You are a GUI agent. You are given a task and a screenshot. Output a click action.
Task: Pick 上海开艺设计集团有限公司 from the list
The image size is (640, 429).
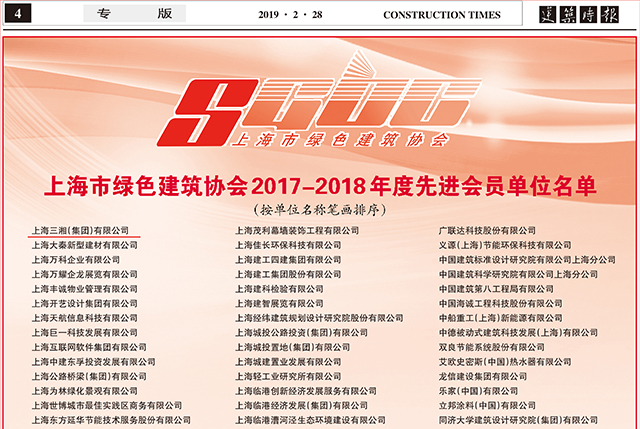pos(85,304)
